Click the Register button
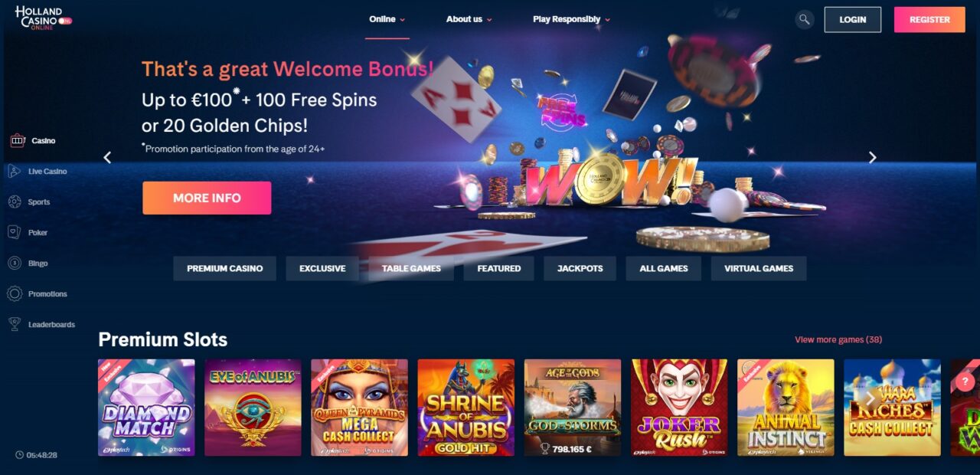Image resolution: width=980 pixels, height=475 pixels. click(x=929, y=19)
